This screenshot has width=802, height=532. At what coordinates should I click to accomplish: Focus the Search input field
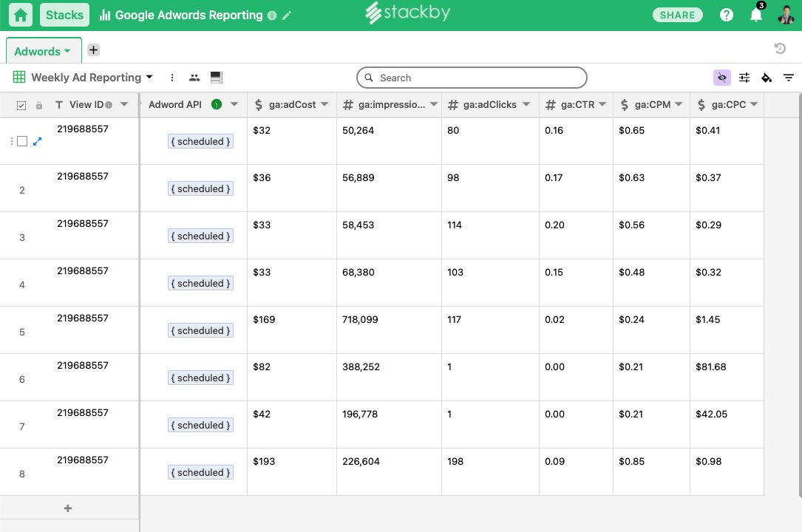(472, 78)
